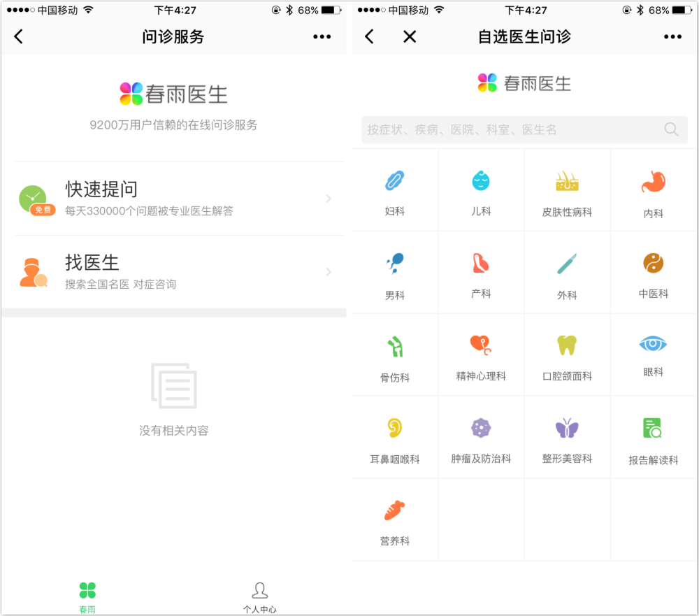Tap the magnifier icon in search bar
699x616 pixels.
pos(671,130)
